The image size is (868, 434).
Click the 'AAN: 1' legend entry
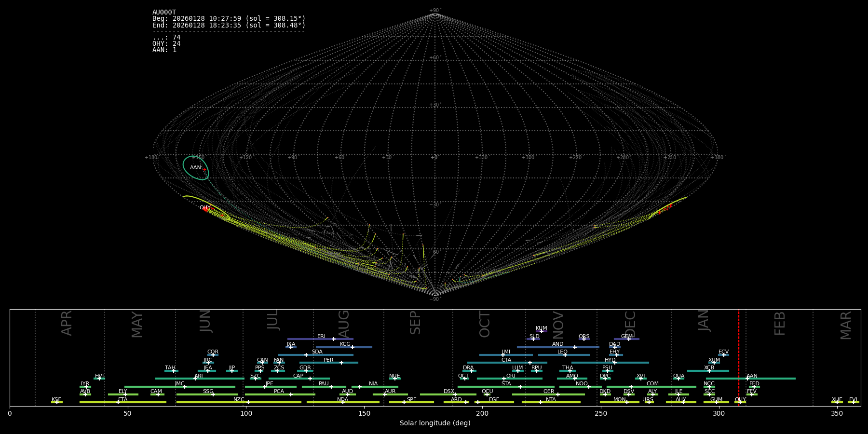pos(164,50)
